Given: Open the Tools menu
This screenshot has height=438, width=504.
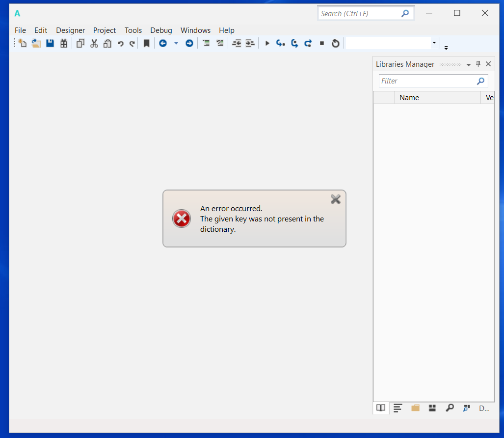Looking at the screenshot, I should pyautogui.click(x=133, y=30).
